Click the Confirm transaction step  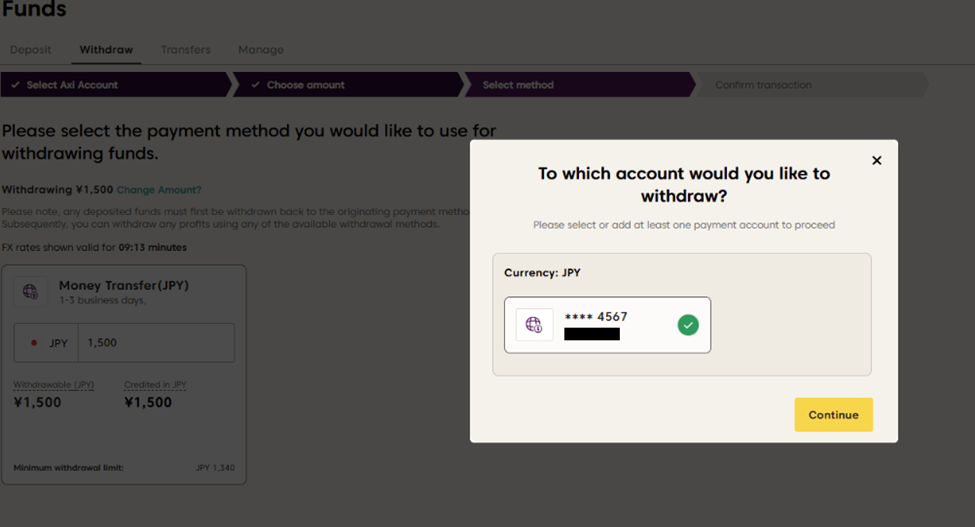[x=763, y=85]
